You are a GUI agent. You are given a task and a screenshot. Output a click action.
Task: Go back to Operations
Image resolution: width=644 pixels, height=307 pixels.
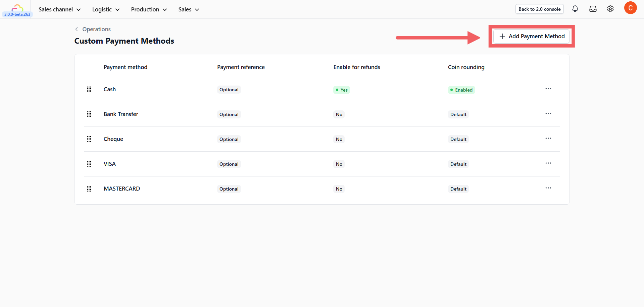[93, 29]
